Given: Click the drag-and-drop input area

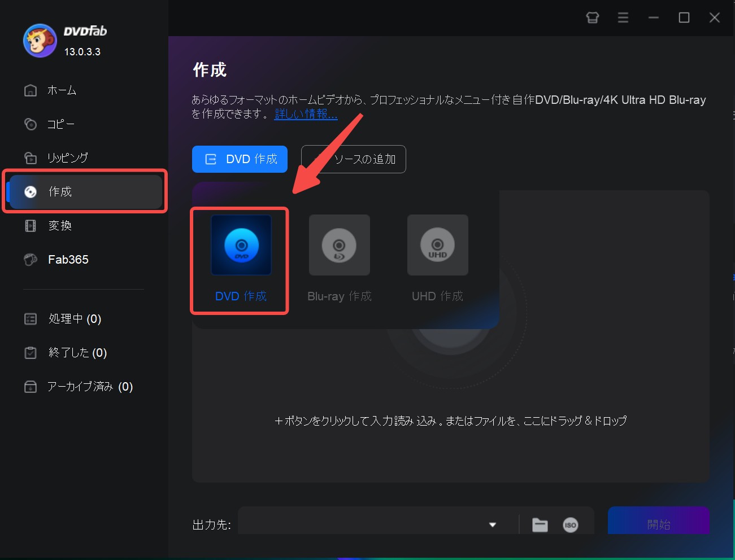Looking at the screenshot, I should pyautogui.click(x=450, y=421).
